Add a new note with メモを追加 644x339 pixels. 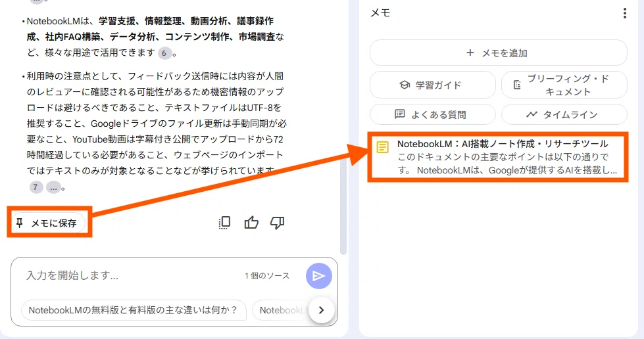point(498,53)
